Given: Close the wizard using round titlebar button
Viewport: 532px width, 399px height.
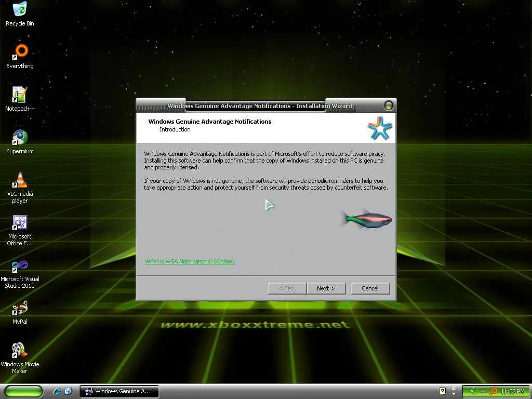Looking at the screenshot, I should click(x=389, y=105).
